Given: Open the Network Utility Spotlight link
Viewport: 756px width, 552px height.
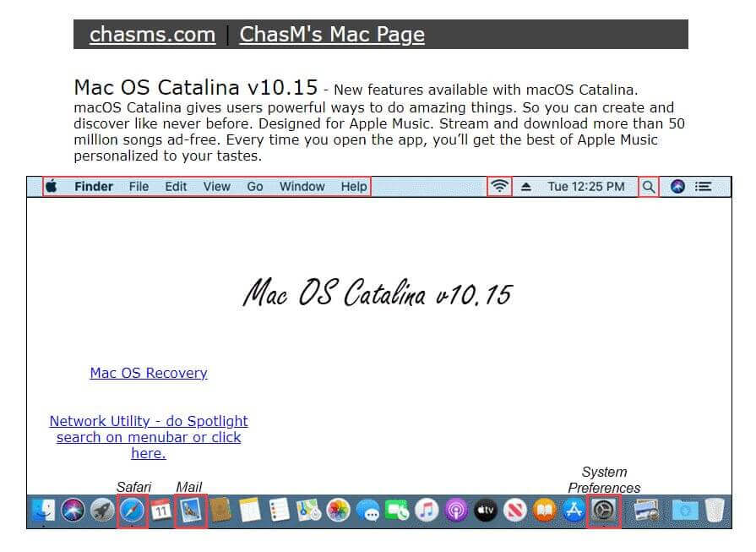Looking at the screenshot, I should [149, 437].
